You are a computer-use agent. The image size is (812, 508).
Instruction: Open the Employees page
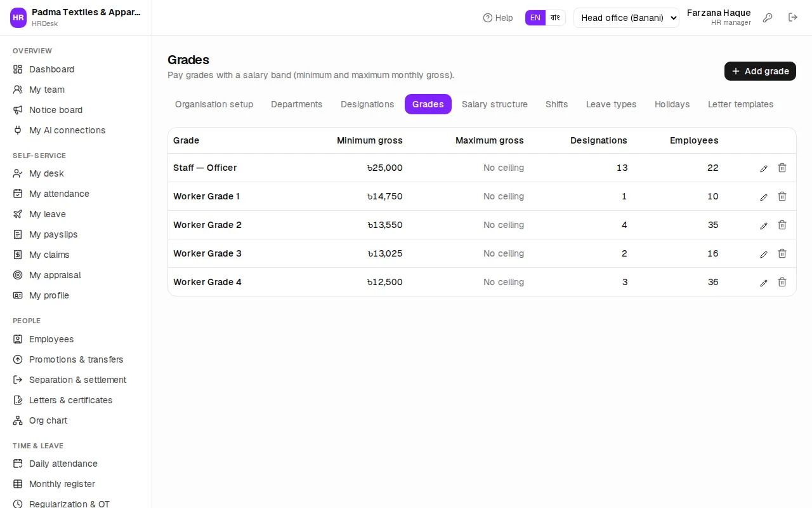(76, 339)
